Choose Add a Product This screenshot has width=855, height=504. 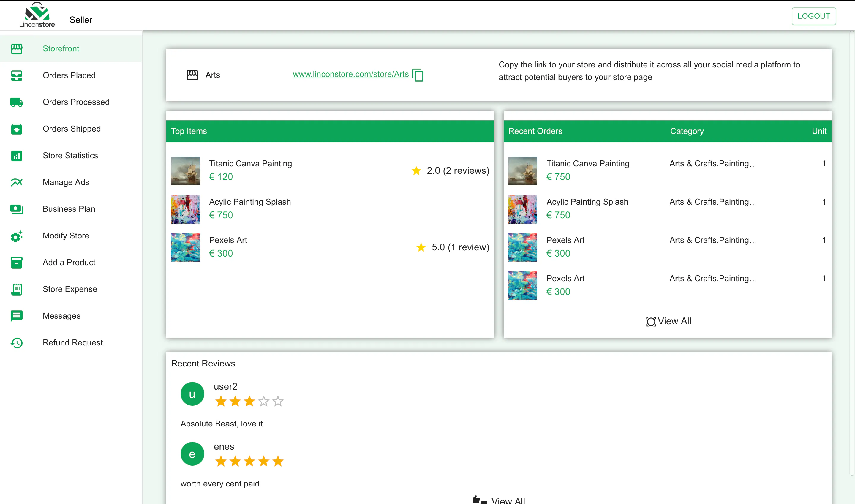(x=71, y=263)
